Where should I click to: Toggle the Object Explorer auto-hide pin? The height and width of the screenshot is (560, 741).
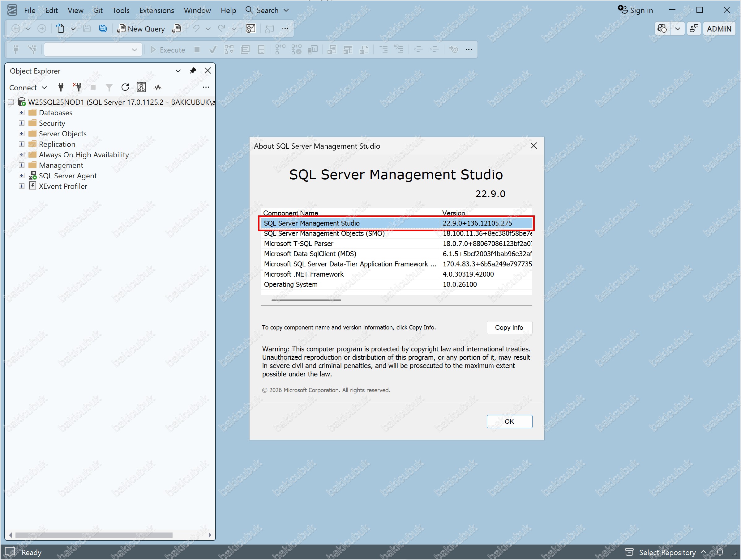(193, 71)
